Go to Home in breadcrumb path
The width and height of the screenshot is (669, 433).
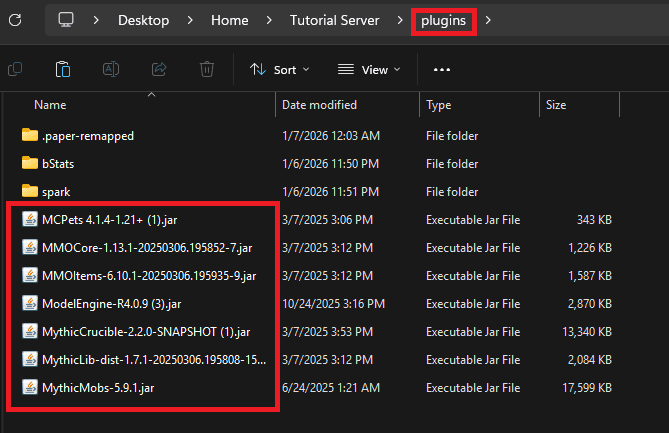click(x=230, y=20)
